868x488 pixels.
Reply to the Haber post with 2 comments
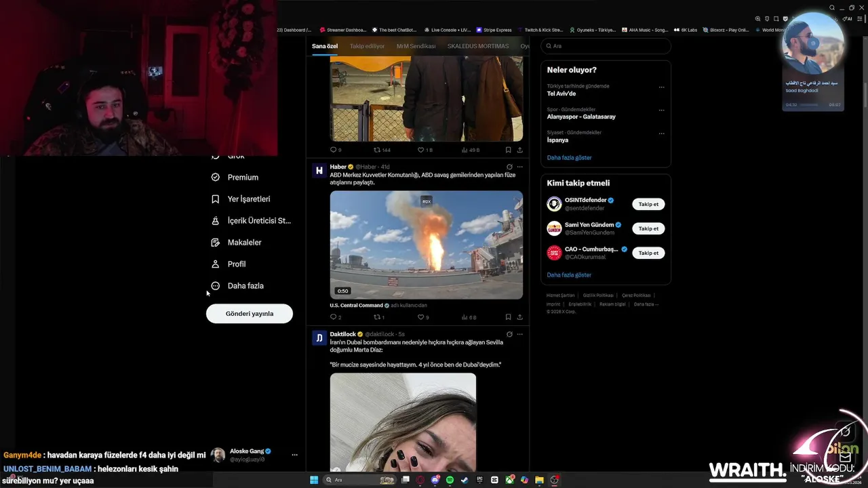335,317
